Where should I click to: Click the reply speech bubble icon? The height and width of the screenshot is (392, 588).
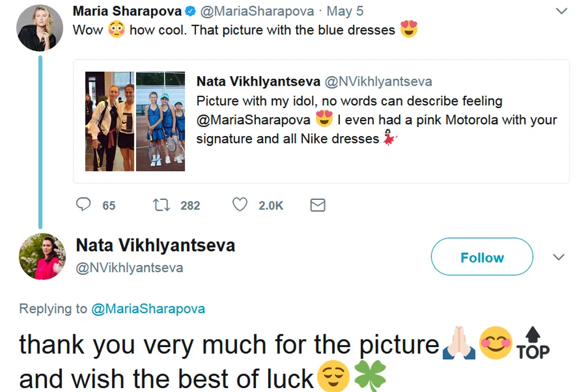coord(83,205)
